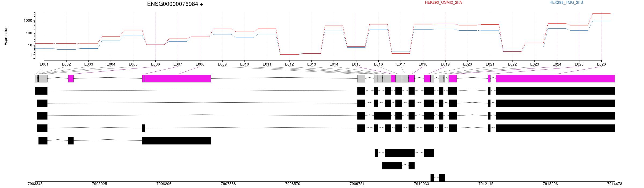Viewport: 644px width, 188px height.
Task: Click the E022 exon label
Action: click(x=512, y=64)
